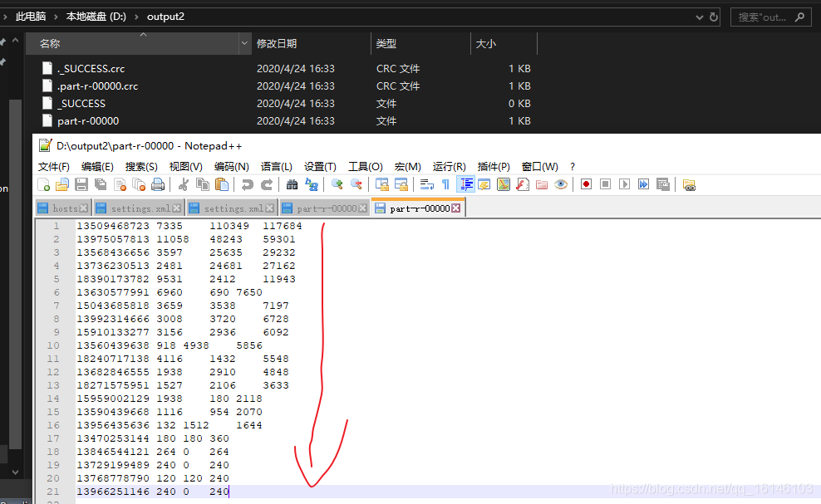The image size is (821, 504).
Task: Open the Document map icon
Action: [504, 184]
